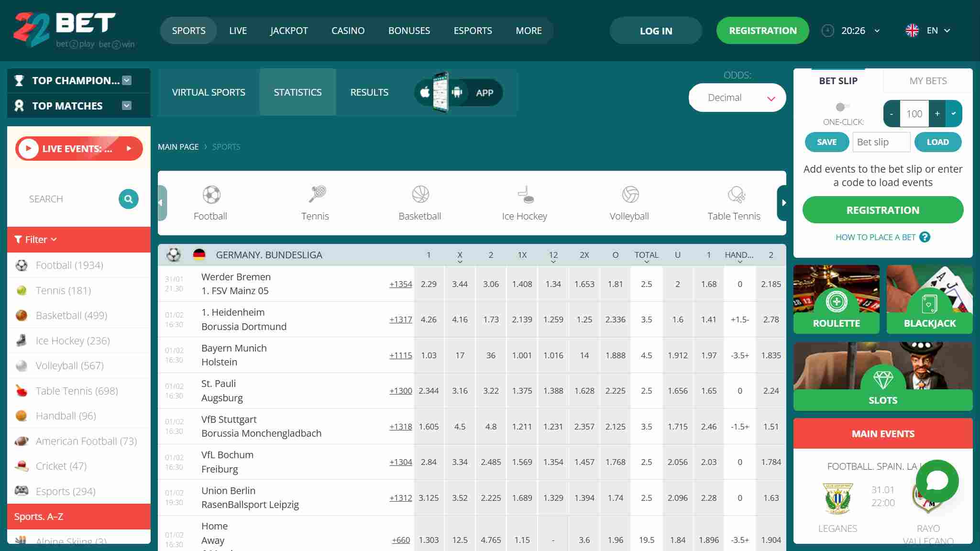Click the Football sport icon in carousel

click(x=211, y=195)
